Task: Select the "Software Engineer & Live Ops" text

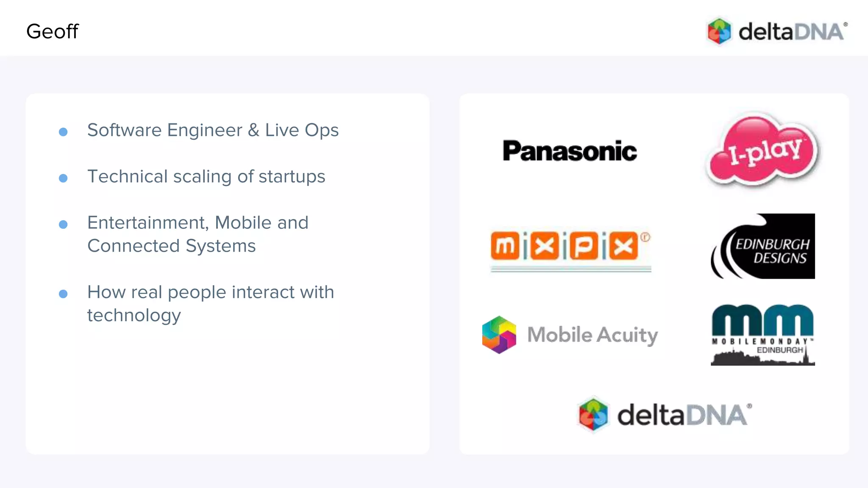Action: coord(213,130)
